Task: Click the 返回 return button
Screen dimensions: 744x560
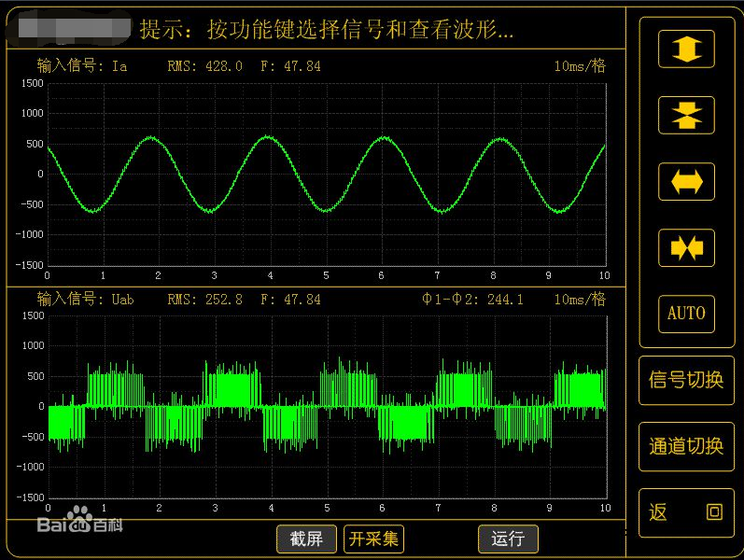Action: [x=686, y=512]
